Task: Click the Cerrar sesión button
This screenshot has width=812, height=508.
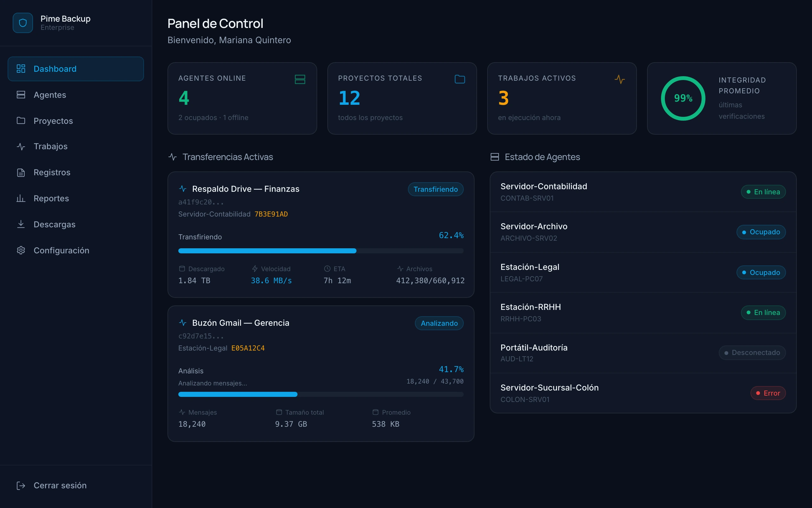Action: tap(76, 485)
